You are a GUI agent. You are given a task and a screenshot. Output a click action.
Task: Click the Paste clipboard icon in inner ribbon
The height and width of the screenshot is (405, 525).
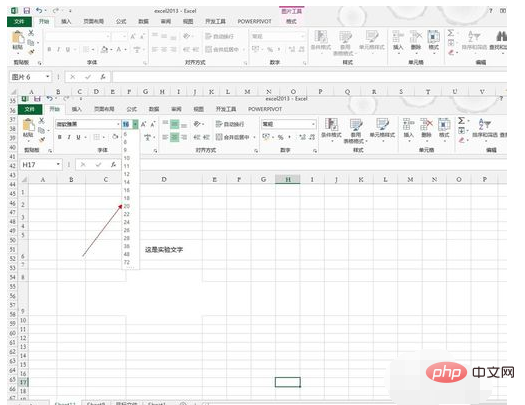click(28, 125)
